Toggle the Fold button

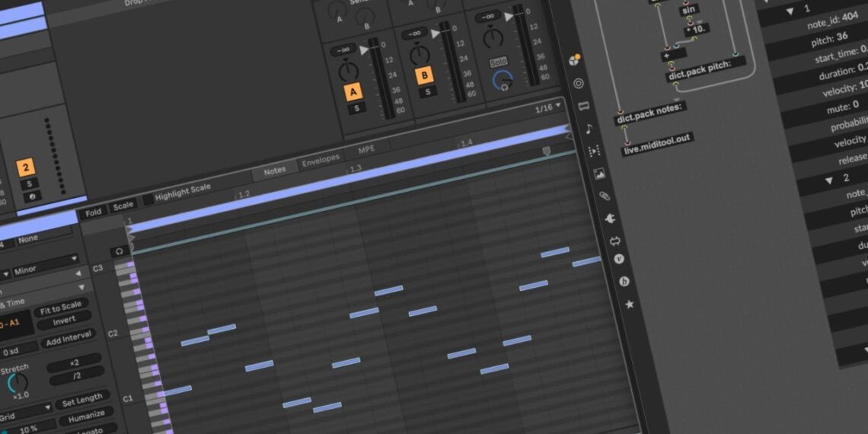pos(93,212)
